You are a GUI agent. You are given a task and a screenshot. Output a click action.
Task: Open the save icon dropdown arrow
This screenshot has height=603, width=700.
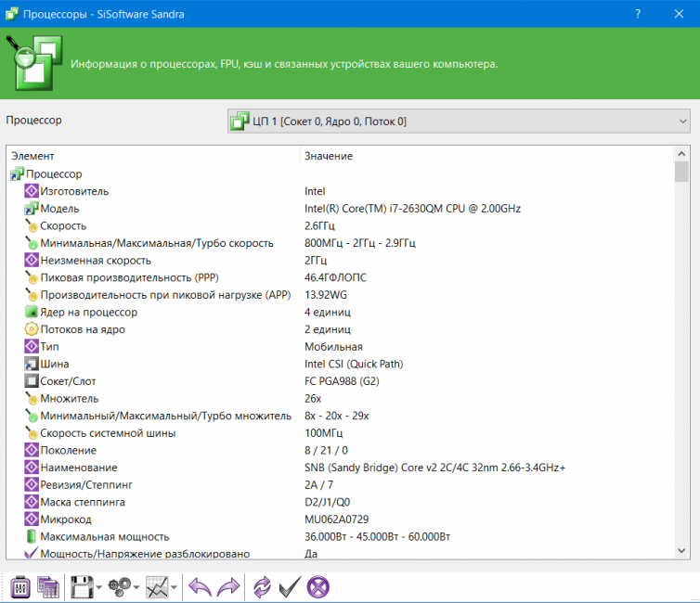(x=98, y=587)
